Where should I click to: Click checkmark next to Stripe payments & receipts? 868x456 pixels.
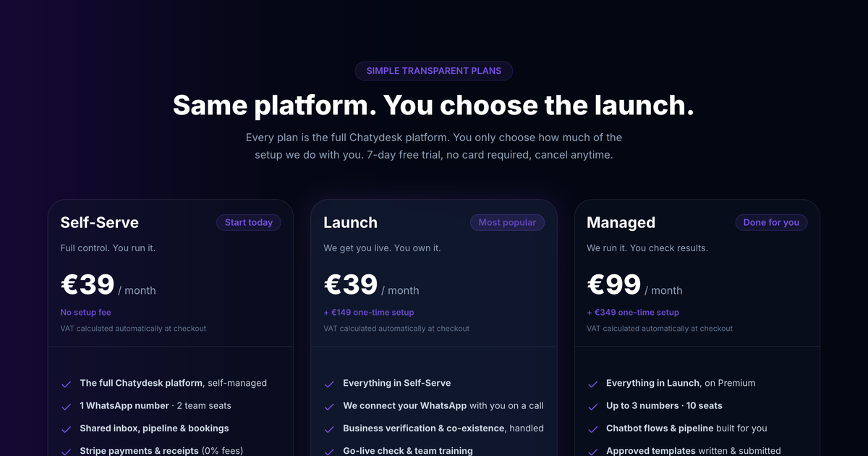(x=67, y=451)
